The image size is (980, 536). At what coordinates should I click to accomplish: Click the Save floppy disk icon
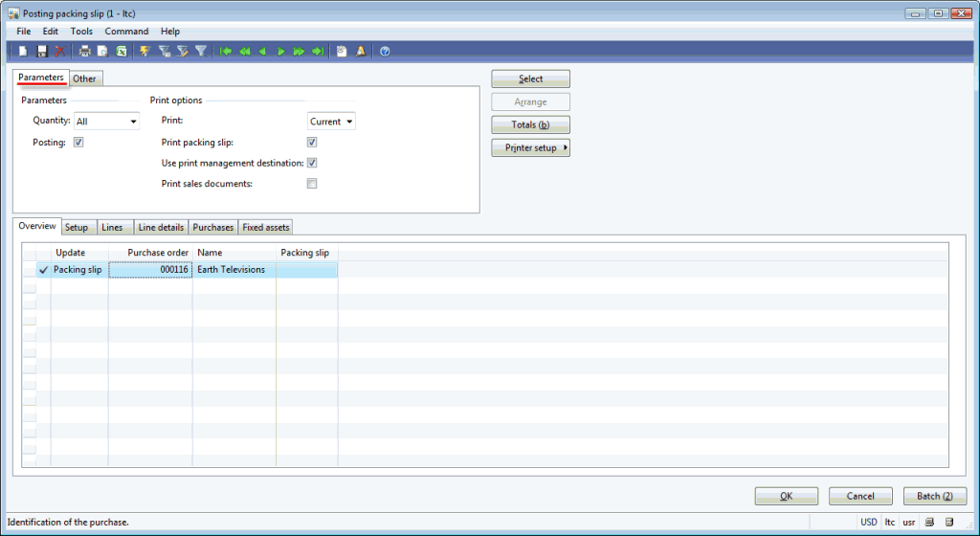click(42, 52)
